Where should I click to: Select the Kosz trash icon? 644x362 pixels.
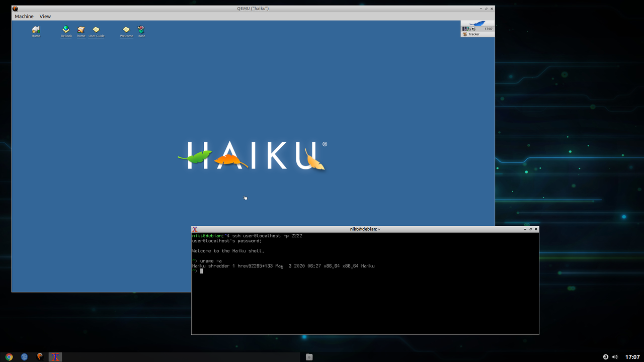point(141,32)
